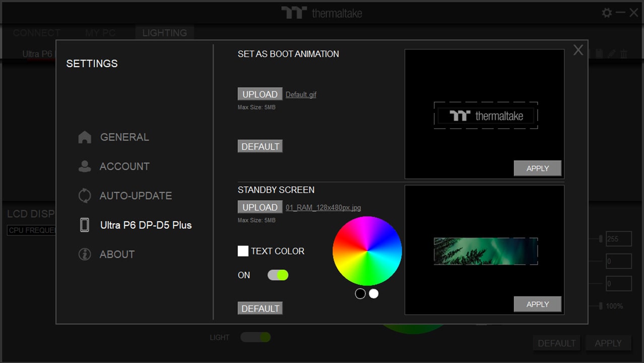Screen dimensions: 644x363
Task: Click the SET AS BOOT ANIMATION heading
Action: 288,54
